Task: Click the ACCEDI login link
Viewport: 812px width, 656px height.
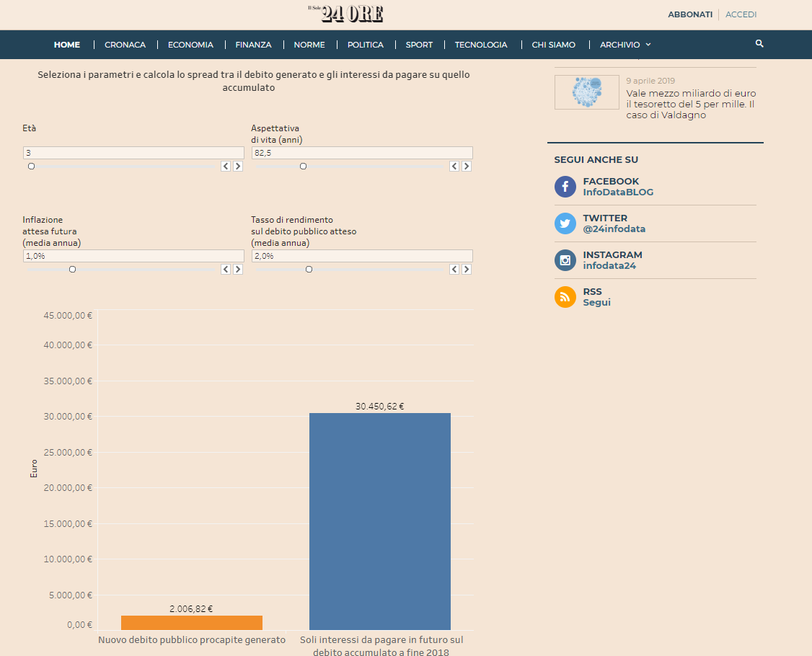Action: point(741,14)
